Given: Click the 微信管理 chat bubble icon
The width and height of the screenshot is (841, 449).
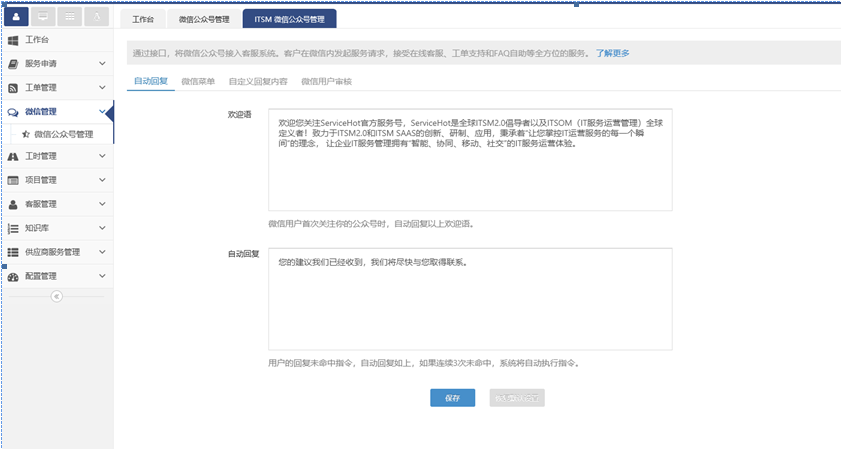Looking at the screenshot, I should [13, 112].
